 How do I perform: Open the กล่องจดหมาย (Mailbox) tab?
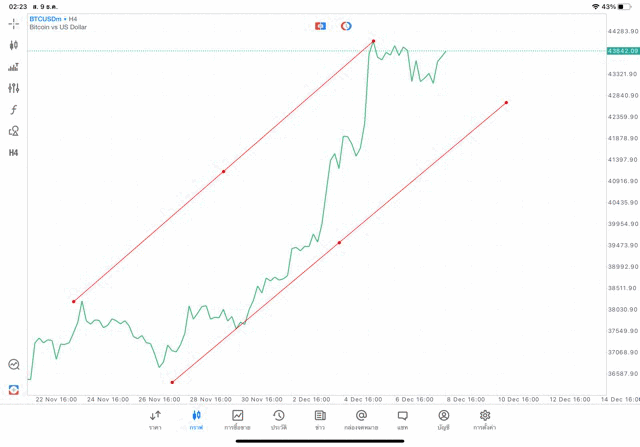coord(361,419)
